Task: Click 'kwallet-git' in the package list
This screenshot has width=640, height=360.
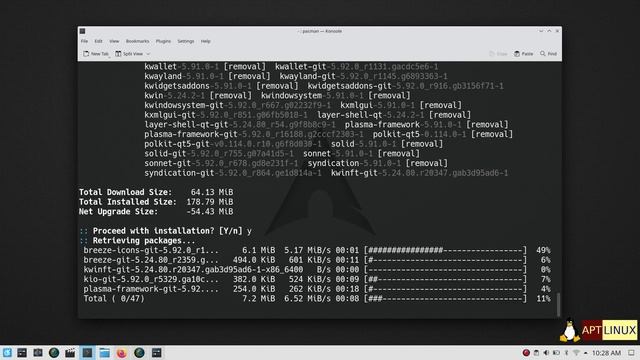Action: tap(300, 67)
